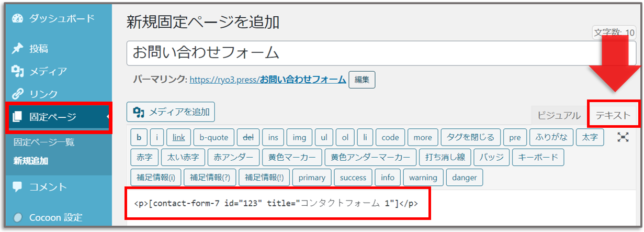
Task: Click the ふりがな button
Action: click(551, 137)
